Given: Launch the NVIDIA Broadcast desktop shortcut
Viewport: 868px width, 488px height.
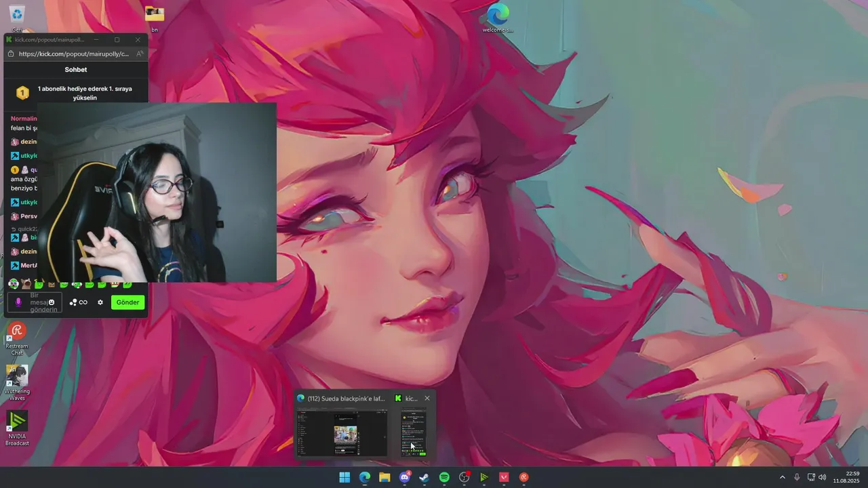Looking at the screenshot, I should (17, 429).
